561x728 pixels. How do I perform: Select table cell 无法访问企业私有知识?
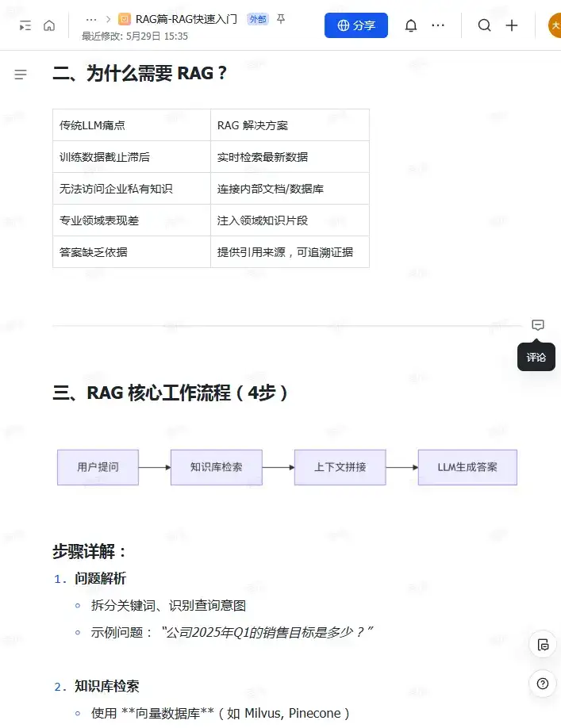pos(132,189)
